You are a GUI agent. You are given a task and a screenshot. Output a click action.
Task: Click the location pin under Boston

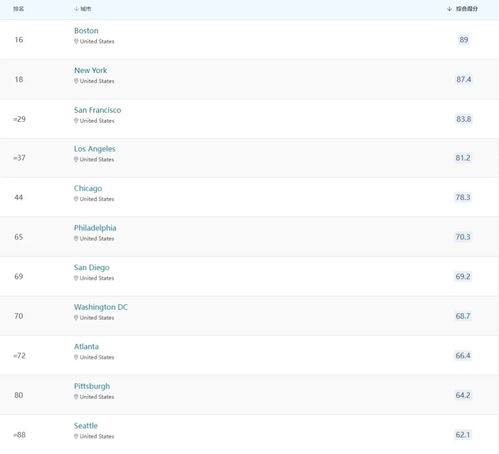click(x=76, y=41)
